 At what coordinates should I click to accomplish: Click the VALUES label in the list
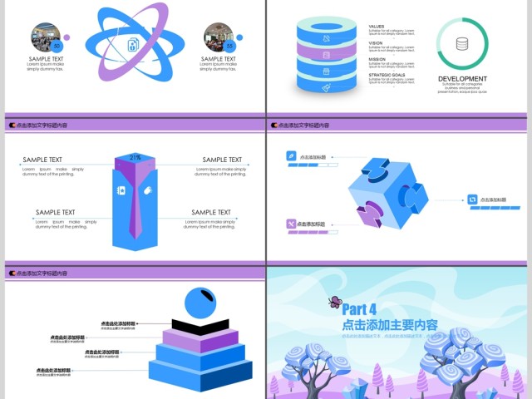point(377,27)
